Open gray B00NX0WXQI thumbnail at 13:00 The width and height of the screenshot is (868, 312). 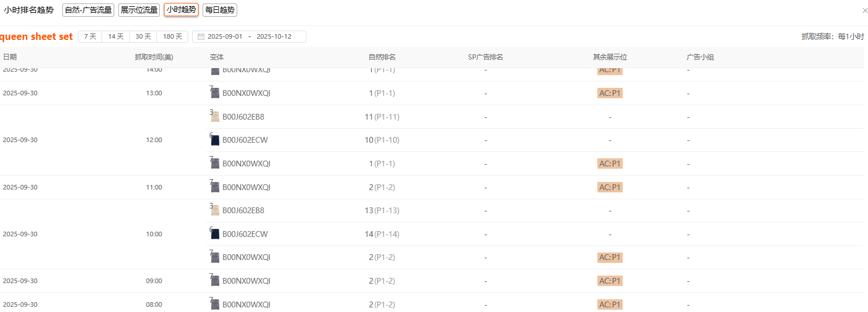215,94
